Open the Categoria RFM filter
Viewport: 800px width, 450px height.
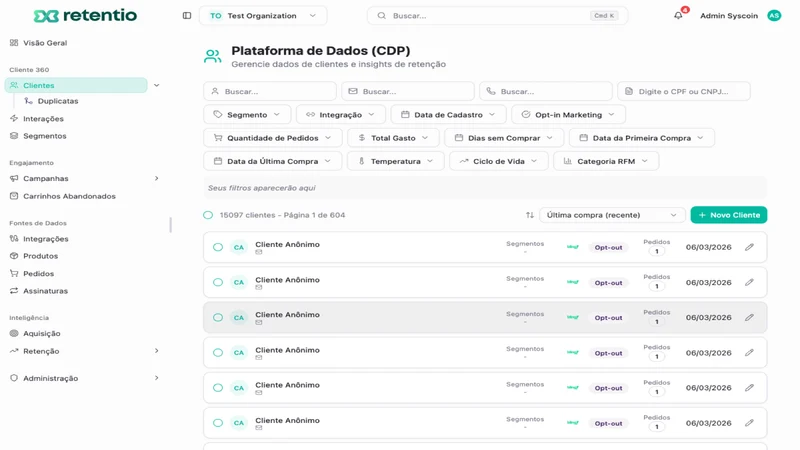(606, 161)
